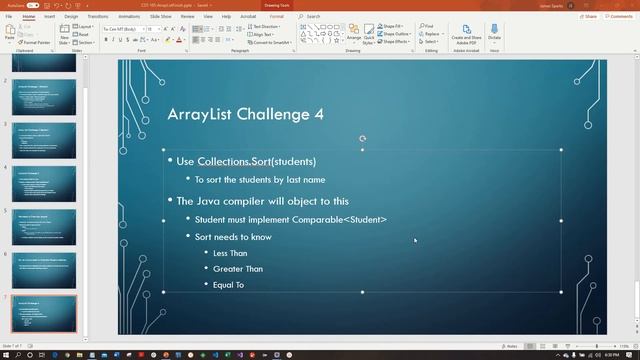Screen dimensions: 640x360
Task: Click the Save icon in the title bar
Action: (x=47, y=5)
